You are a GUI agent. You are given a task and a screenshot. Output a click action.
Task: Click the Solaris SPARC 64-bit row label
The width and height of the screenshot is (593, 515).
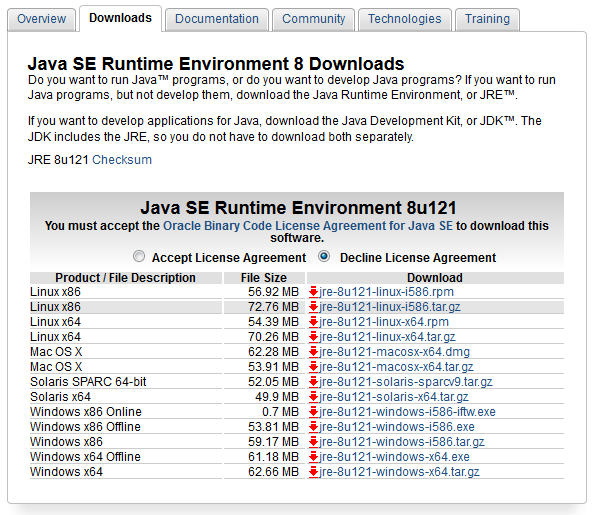pos(88,382)
